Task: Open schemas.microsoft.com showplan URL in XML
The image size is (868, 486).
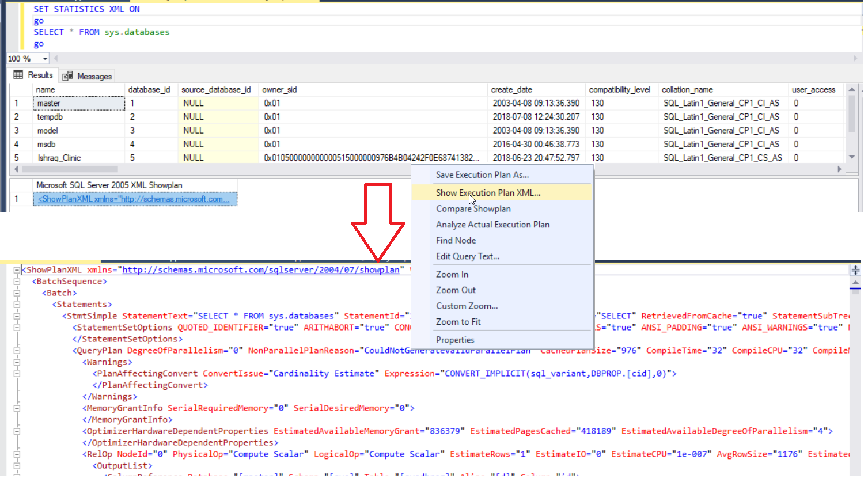Action: [260, 270]
